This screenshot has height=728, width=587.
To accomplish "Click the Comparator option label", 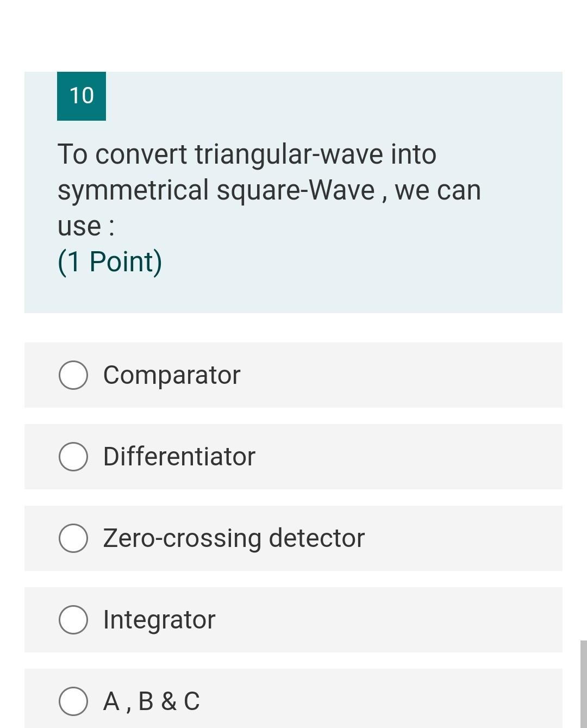I will click(x=171, y=375).
